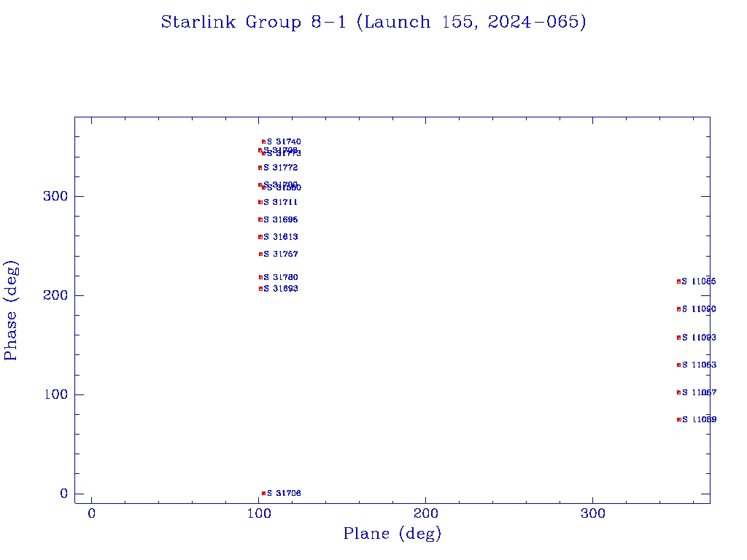Click the red marker beside 'S 11093'

coord(679,338)
